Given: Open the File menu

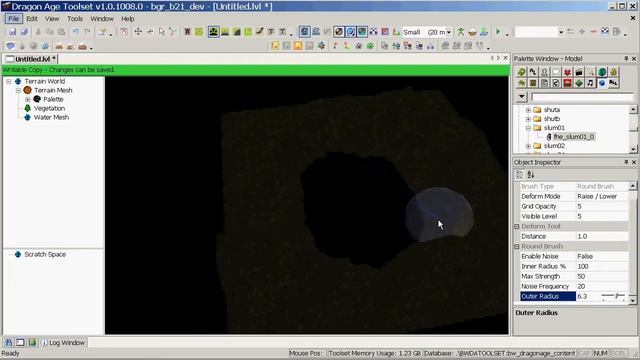Looking at the screenshot, I should [13, 19].
